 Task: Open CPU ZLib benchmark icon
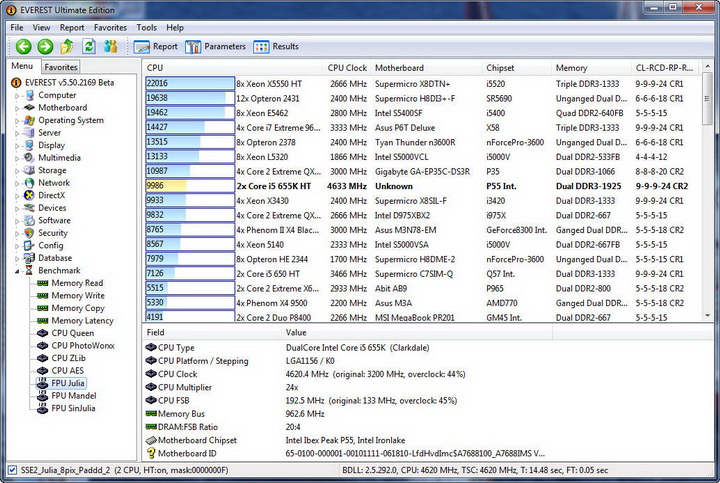click(43, 358)
